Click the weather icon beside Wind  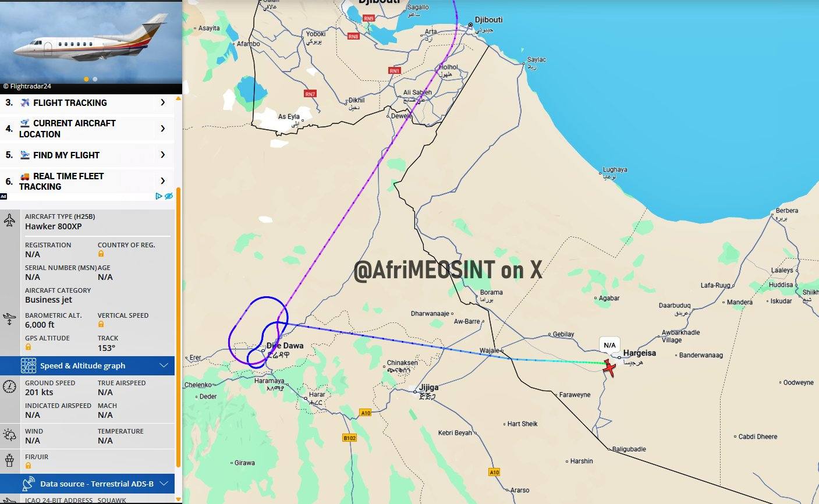point(9,435)
